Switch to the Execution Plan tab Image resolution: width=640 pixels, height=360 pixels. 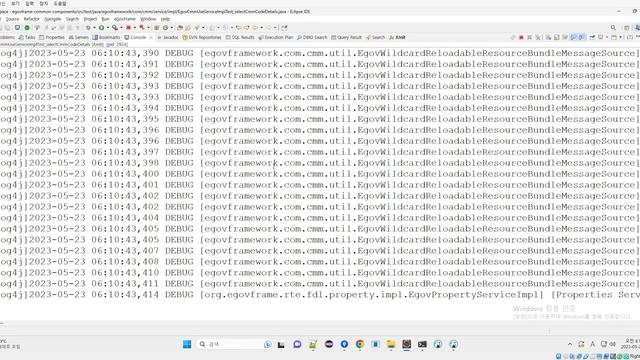(276, 37)
